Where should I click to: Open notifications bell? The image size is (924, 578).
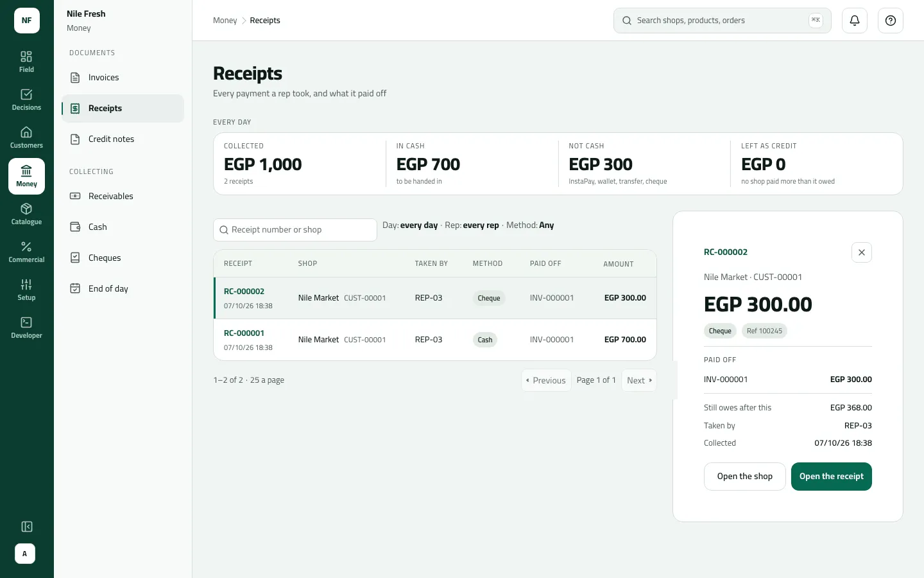pos(855,21)
